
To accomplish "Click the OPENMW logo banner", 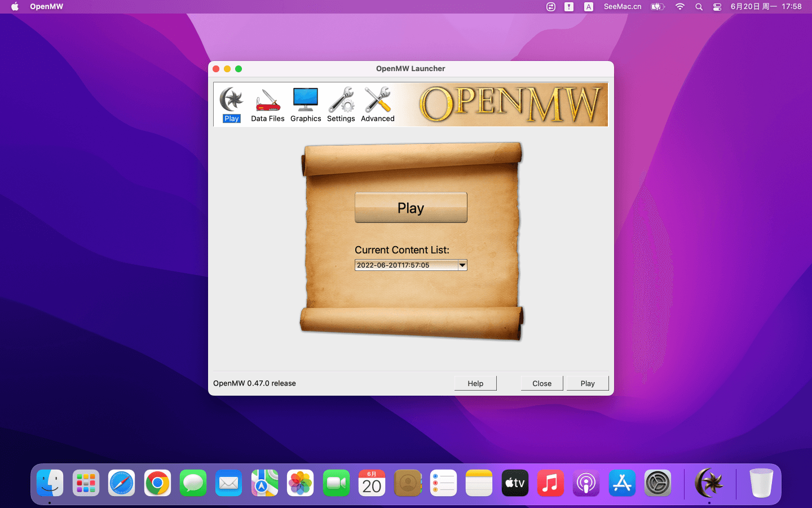I will (x=510, y=104).
